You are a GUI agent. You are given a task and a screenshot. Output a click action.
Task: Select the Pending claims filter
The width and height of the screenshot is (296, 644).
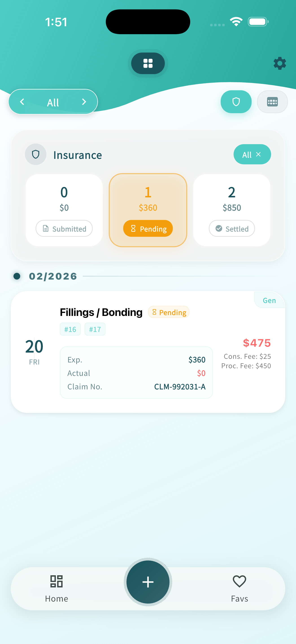148,228
